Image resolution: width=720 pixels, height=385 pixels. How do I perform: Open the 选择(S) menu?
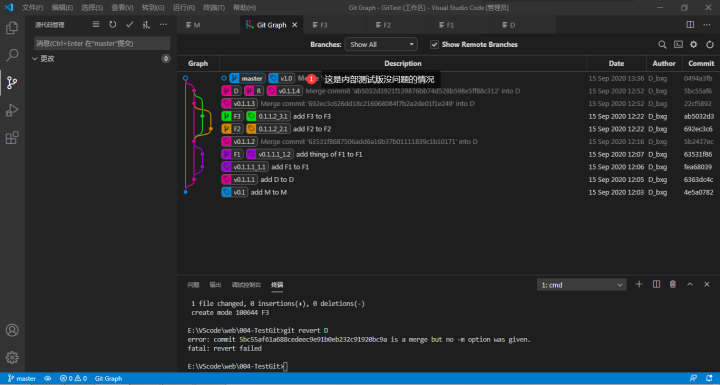(x=92, y=8)
